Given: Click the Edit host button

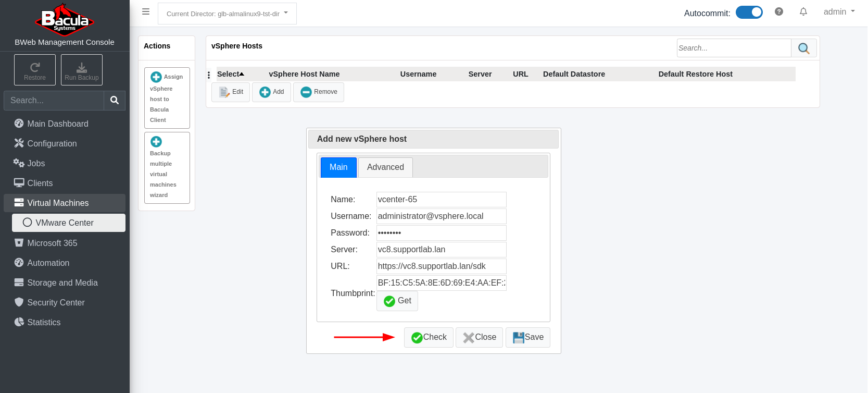Looking at the screenshot, I should 231,92.
